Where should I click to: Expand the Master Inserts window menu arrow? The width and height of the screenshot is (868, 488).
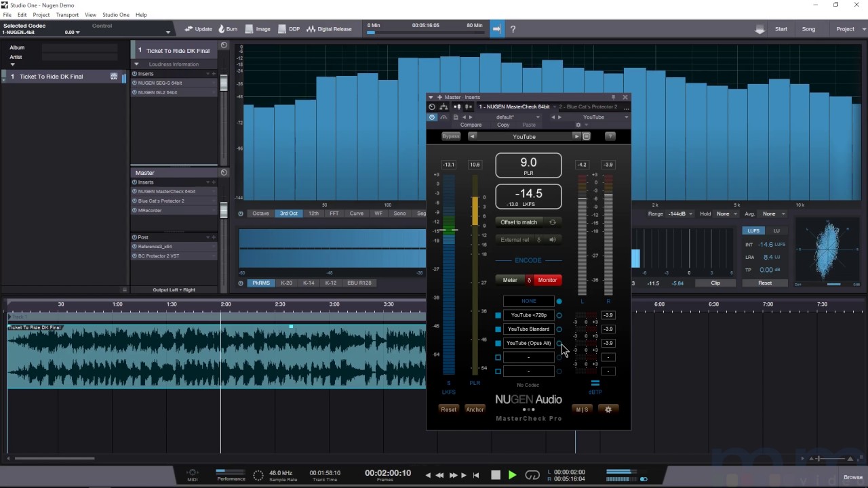click(x=431, y=97)
